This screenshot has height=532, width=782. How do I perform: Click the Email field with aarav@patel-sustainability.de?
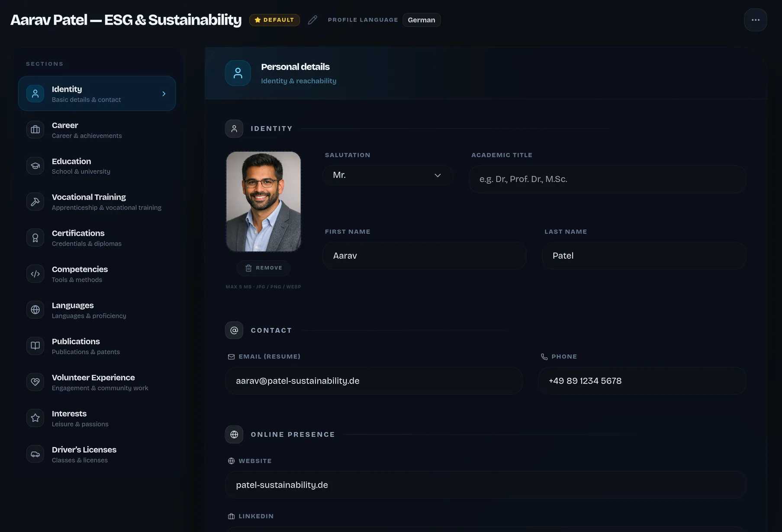click(374, 381)
